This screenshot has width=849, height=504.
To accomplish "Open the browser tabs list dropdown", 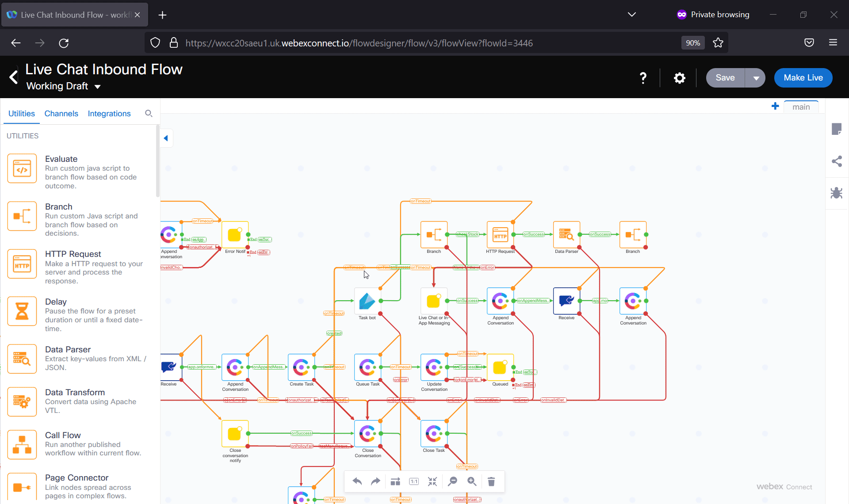I will 632,15.
